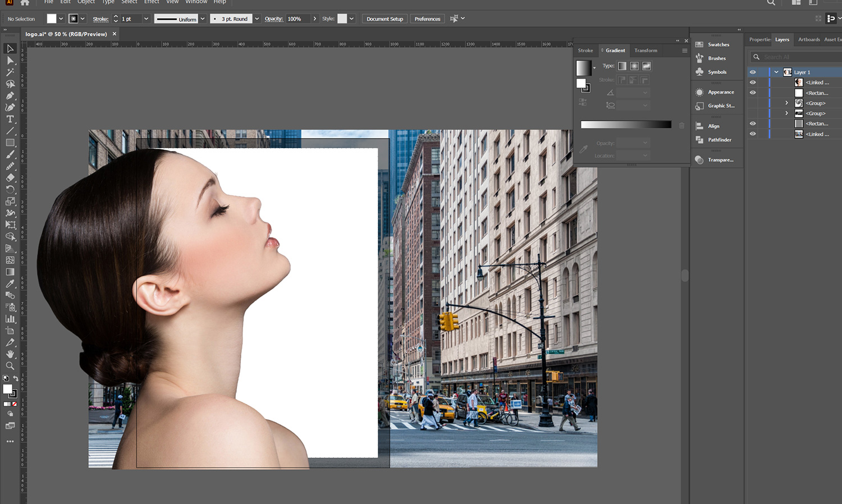Image resolution: width=842 pixels, height=504 pixels.
Task: Open the Swatches panel
Action: [718, 44]
